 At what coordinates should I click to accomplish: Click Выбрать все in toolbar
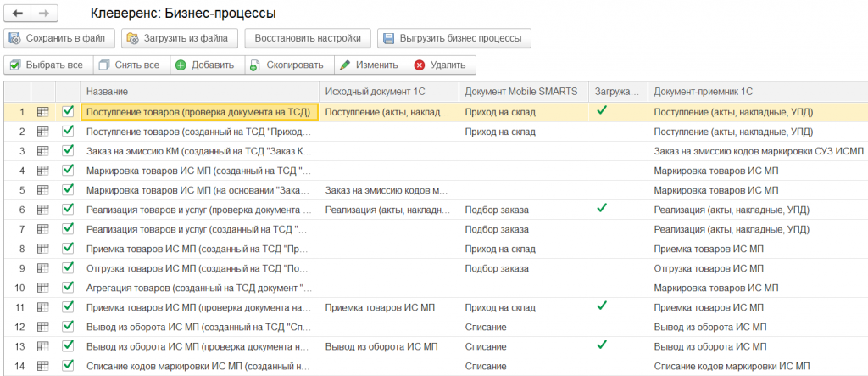(x=47, y=65)
